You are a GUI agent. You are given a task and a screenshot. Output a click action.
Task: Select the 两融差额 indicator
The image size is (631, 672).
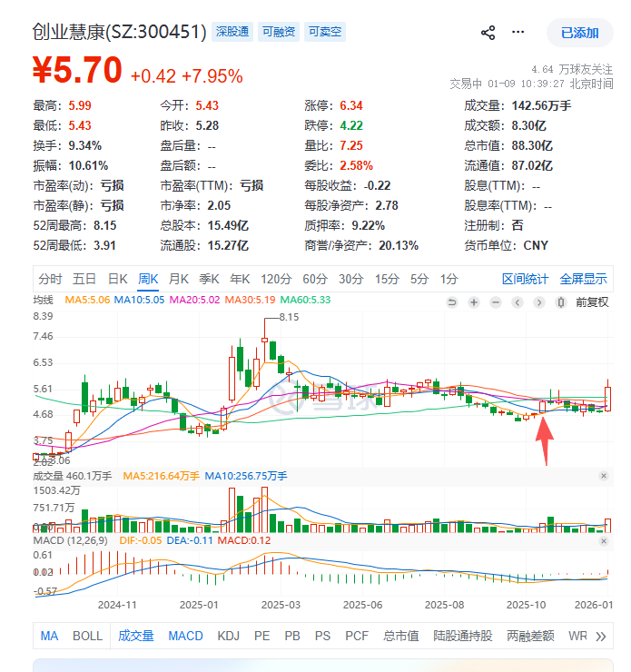[x=530, y=636]
